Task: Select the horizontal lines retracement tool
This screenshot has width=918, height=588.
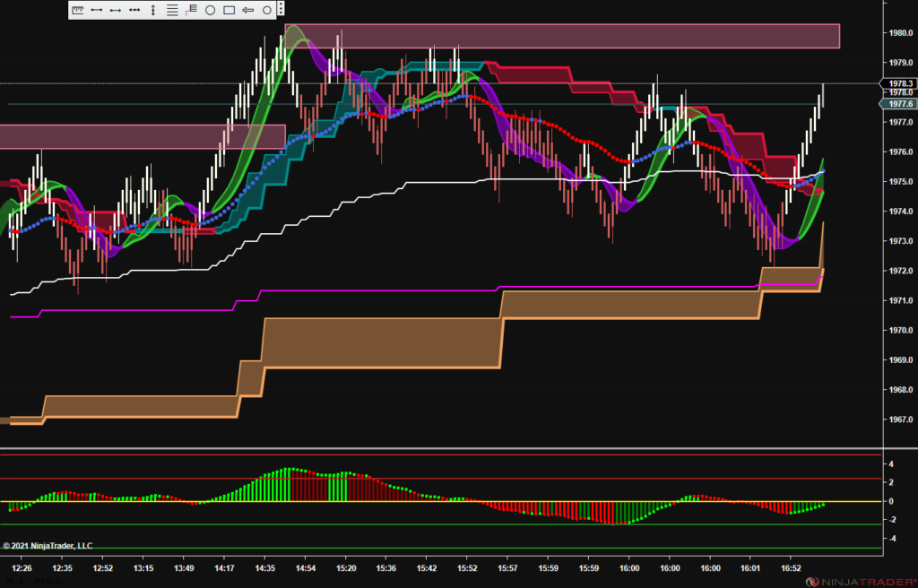Action: tap(172, 10)
